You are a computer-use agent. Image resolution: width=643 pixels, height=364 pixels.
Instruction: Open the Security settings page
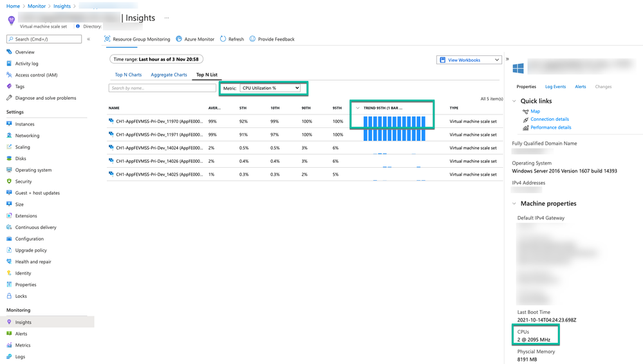[23, 181]
